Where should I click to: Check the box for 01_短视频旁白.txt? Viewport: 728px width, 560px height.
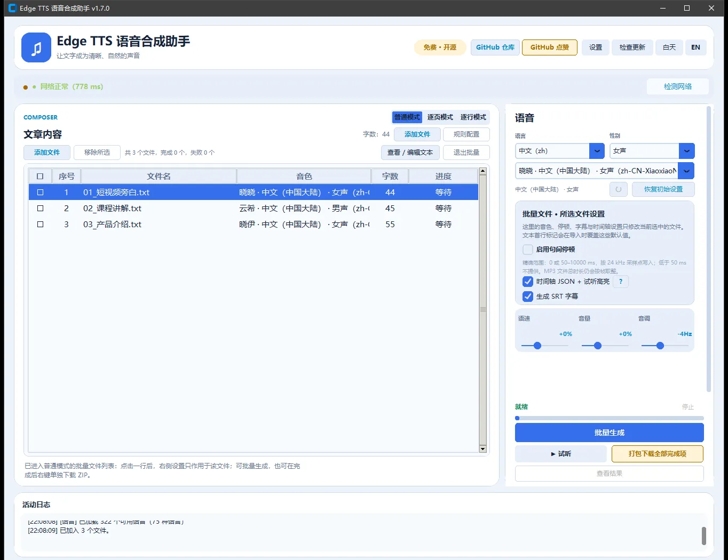point(40,192)
